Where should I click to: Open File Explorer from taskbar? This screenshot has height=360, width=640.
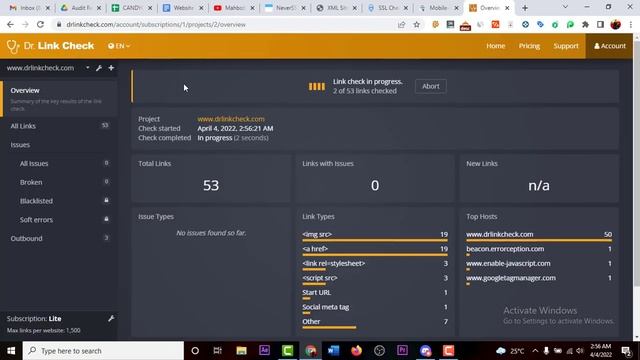point(241,351)
